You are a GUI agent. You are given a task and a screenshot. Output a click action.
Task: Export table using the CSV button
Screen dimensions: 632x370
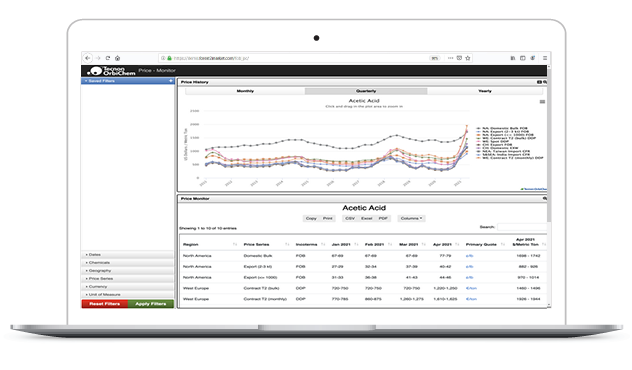tap(350, 218)
